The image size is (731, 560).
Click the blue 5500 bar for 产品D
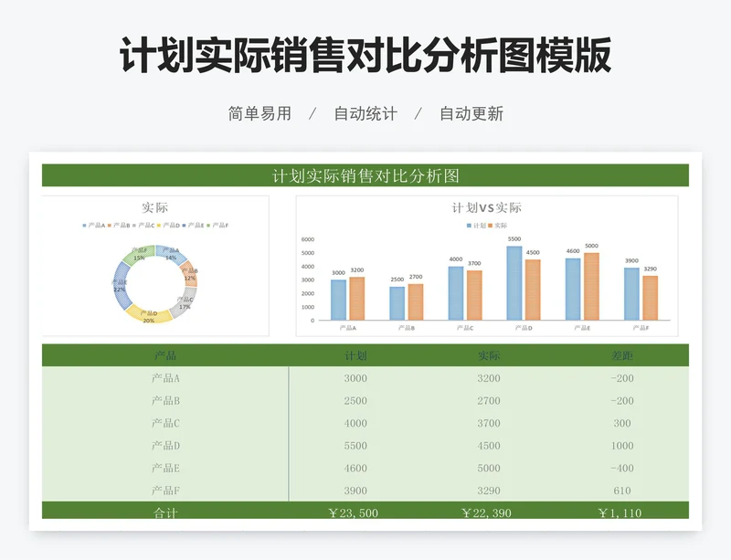click(x=514, y=283)
